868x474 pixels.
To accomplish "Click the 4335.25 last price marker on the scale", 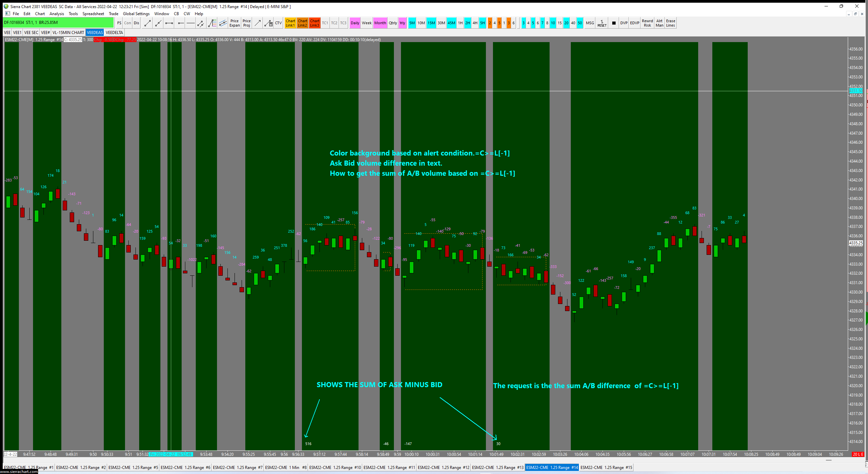I will [x=856, y=243].
